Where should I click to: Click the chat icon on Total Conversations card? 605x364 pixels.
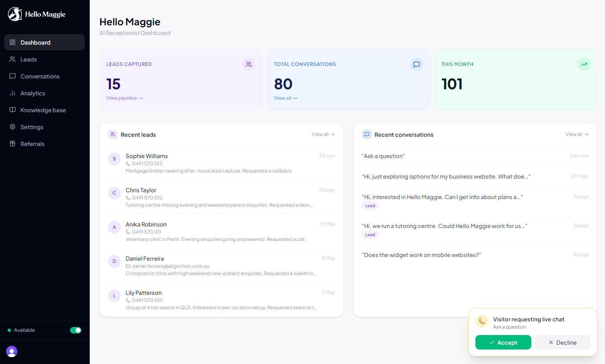[x=417, y=64]
